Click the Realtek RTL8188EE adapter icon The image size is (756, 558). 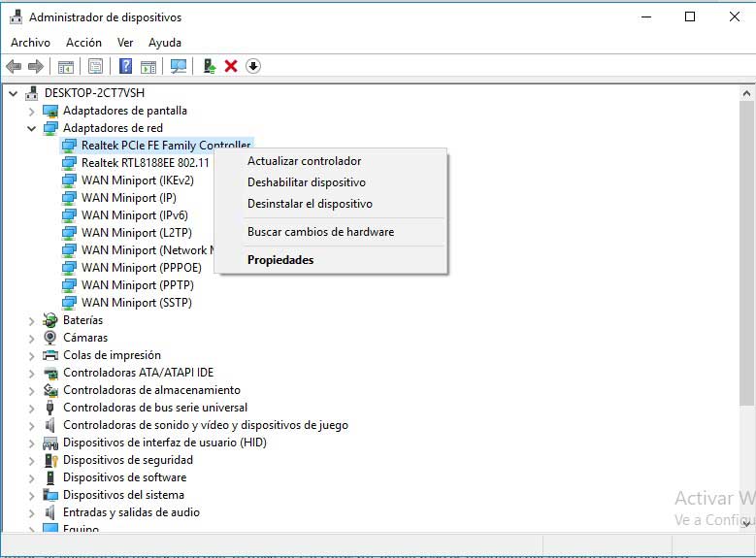[69, 163]
